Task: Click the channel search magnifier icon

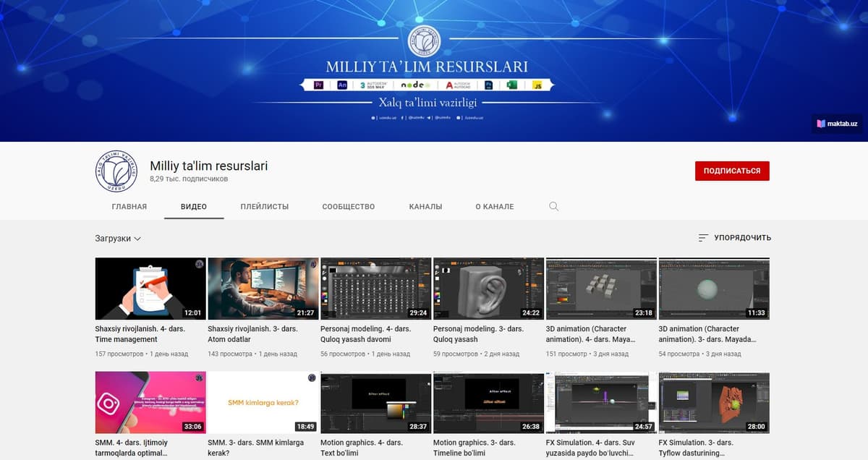Action: 554,206
